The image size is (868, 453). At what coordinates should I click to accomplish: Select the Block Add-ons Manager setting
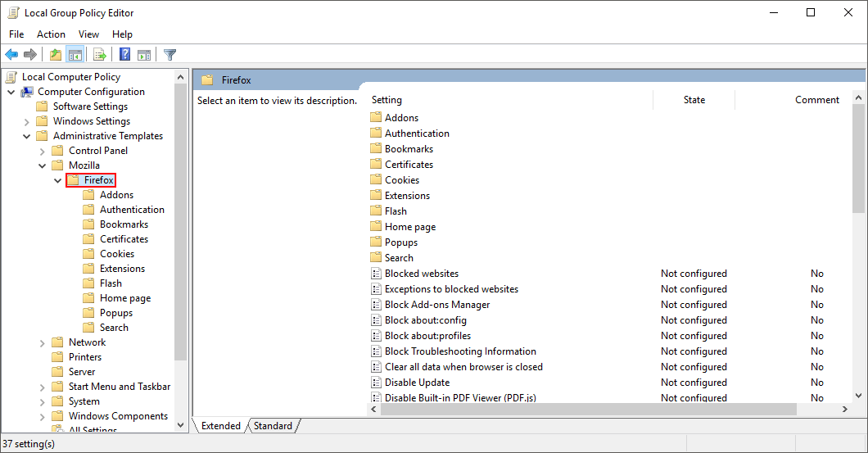[437, 305]
